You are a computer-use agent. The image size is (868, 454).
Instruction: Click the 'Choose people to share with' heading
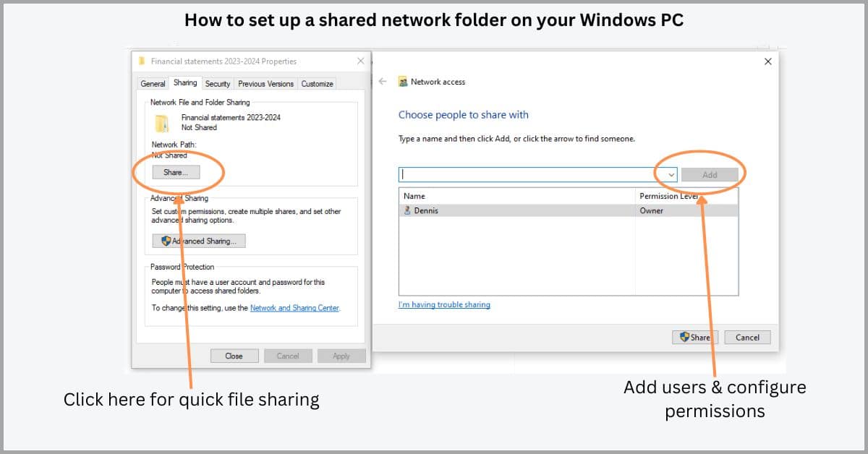464,114
